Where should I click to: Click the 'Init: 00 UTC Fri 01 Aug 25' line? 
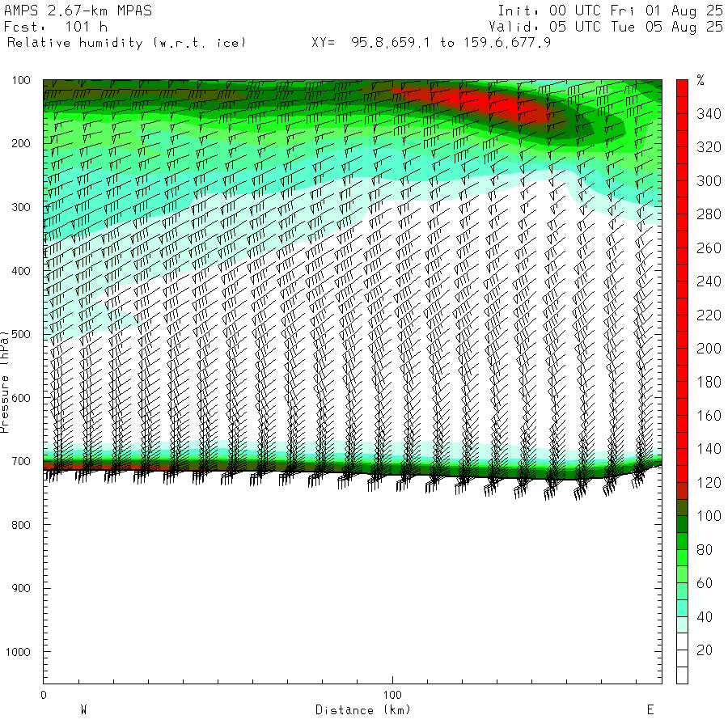[610, 11]
